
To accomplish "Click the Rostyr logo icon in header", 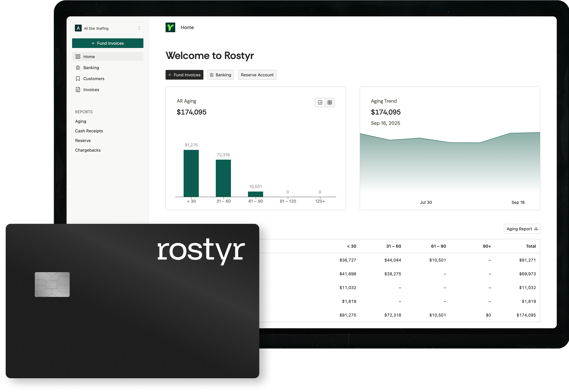I will point(170,27).
